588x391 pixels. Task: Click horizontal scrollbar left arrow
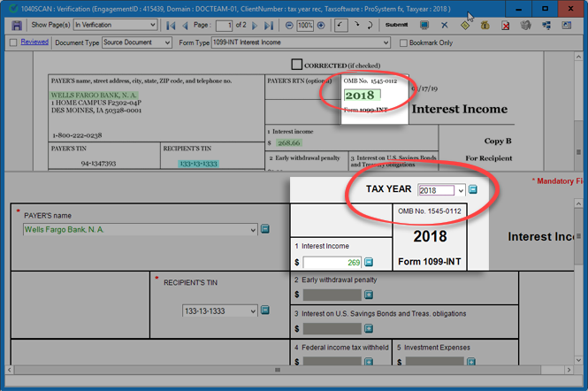(10, 370)
